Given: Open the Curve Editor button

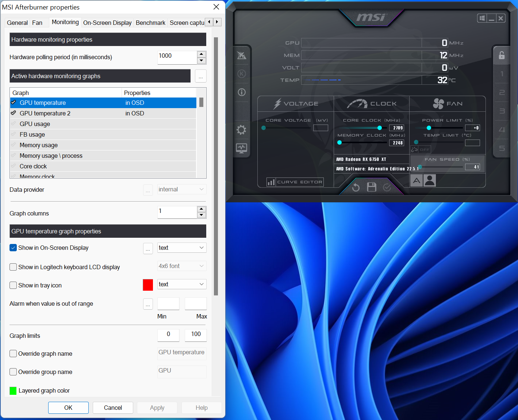Looking at the screenshot, I should click(x=295, y=182).
